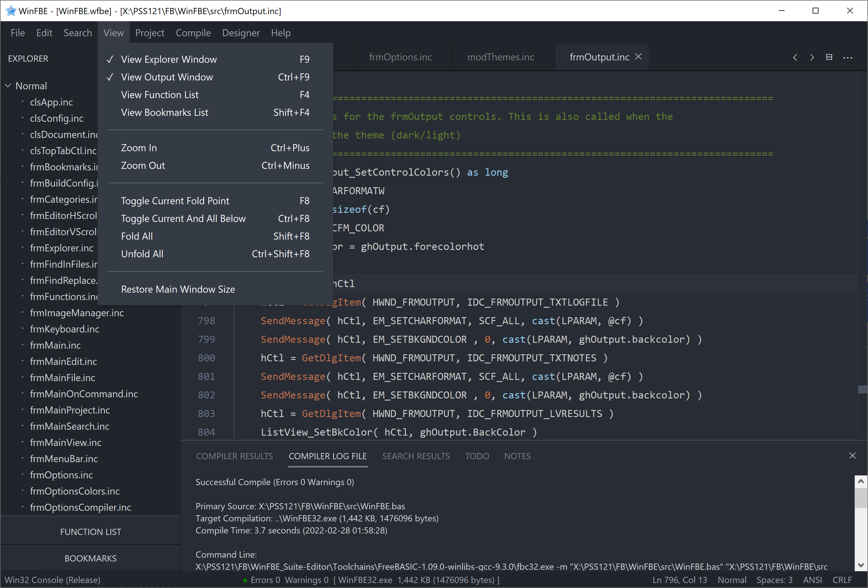Click the output scrollbar down arrow
Viewport: 868px width, 588px height.
(861, 564)
